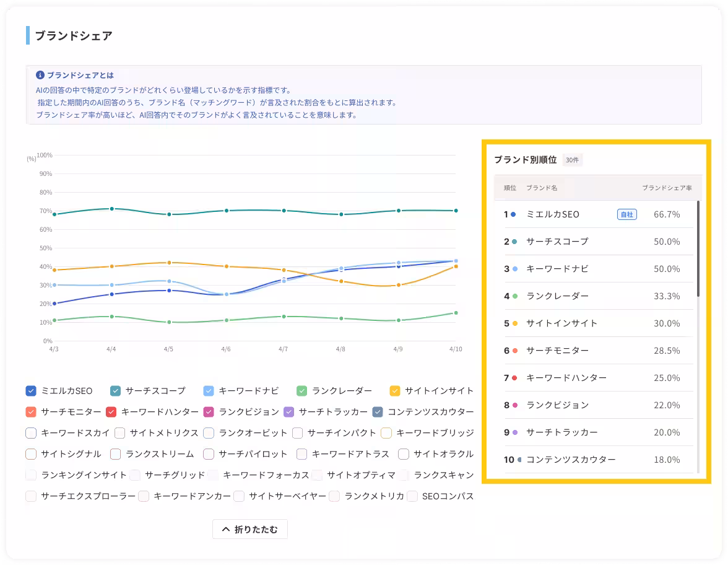Select rank 2 サーチスコープ row

(x=594, y=242)
